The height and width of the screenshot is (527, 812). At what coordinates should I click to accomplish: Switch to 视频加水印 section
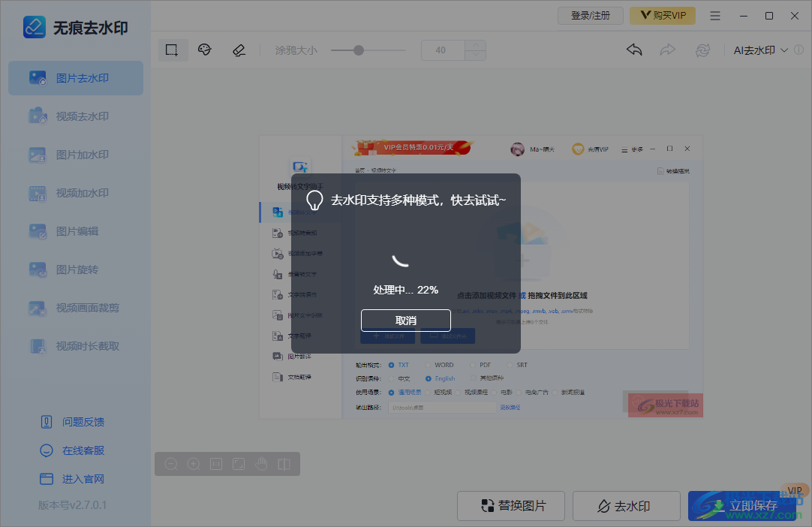click(76, 193)
